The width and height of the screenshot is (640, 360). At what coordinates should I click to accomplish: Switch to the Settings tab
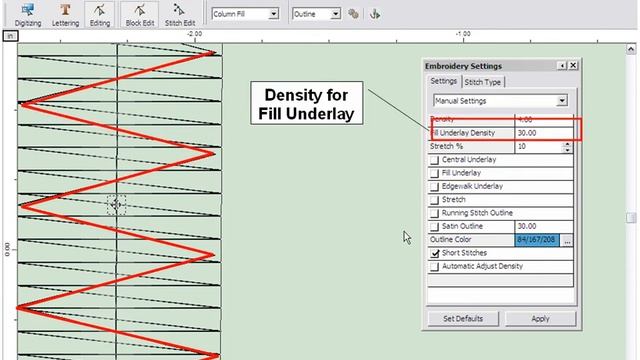tap(444, 81)
